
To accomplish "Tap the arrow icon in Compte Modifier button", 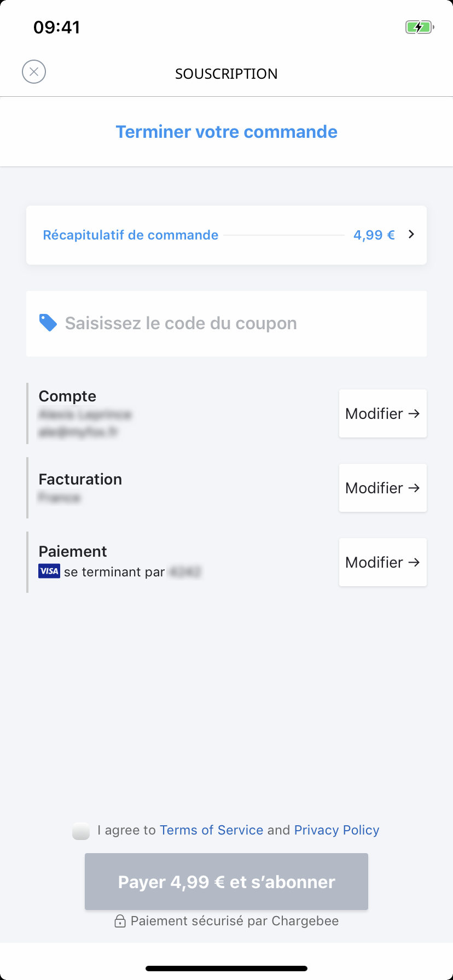I will (414, 413).
